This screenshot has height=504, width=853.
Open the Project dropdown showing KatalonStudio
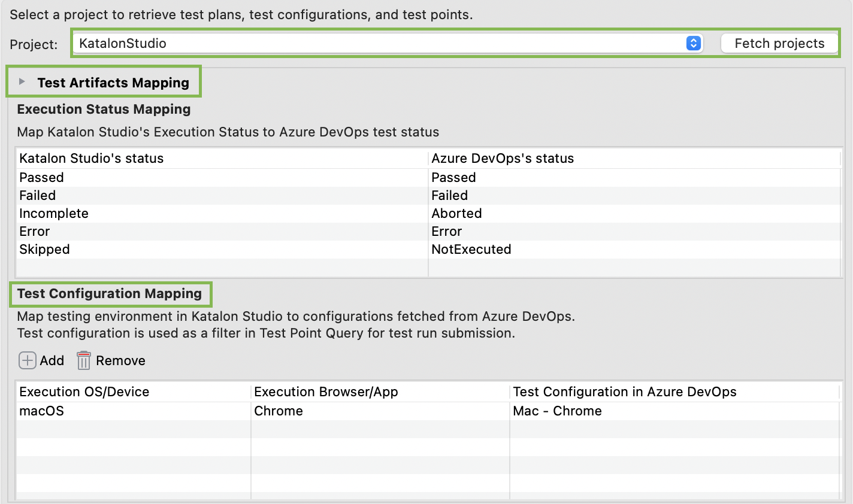pyautogui.click(x=388, y=43)
